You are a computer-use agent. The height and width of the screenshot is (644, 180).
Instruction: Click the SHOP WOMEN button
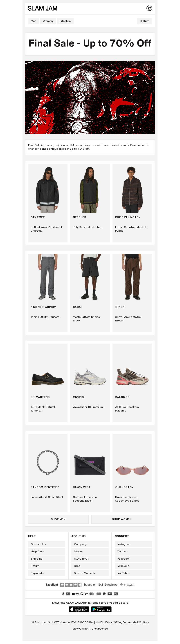tap(122, 519)
